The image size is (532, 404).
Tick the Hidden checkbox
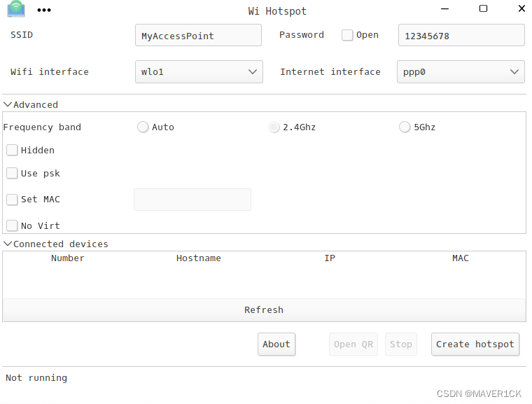(x=12, y=150)
